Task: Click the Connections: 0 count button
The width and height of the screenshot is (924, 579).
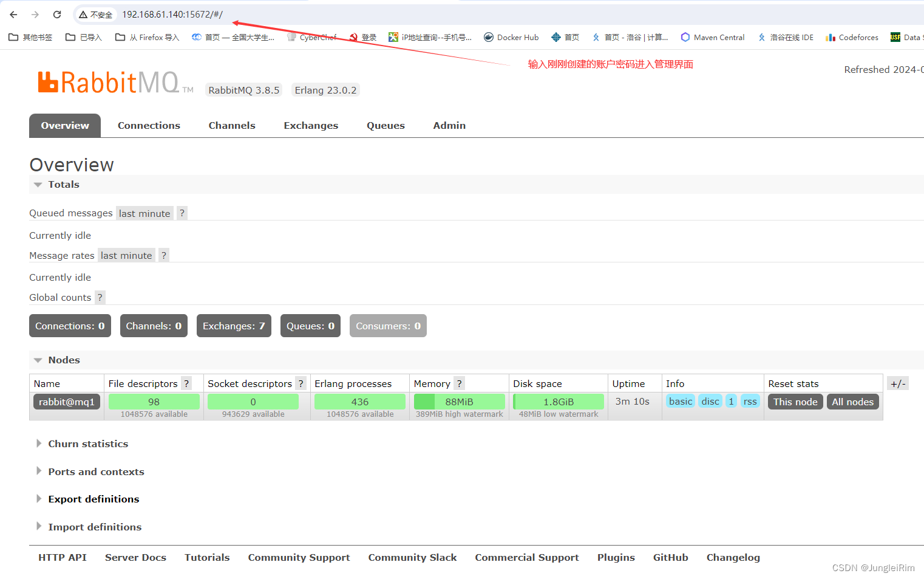Action: (70, 326)
